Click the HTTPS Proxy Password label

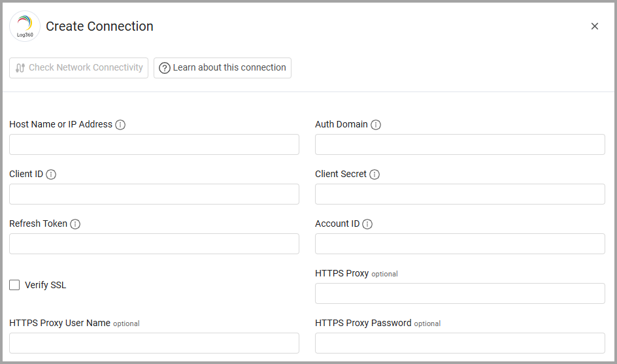363,323
